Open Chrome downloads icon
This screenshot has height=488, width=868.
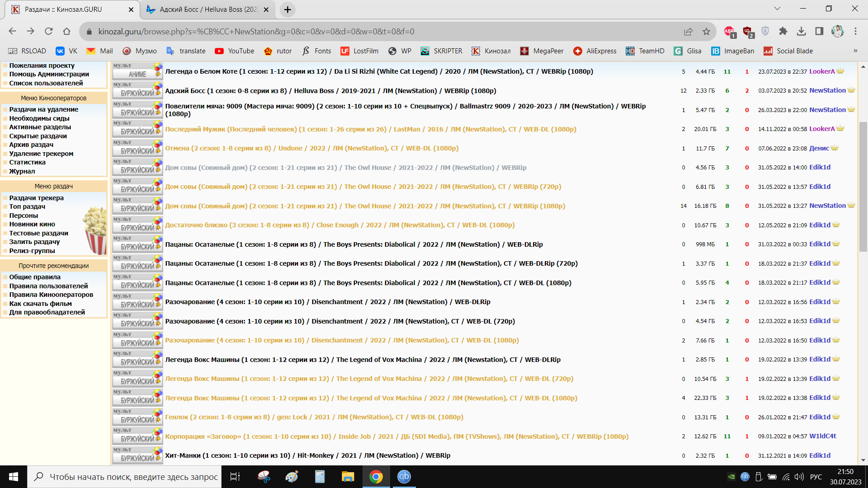(x=801, y=31)
